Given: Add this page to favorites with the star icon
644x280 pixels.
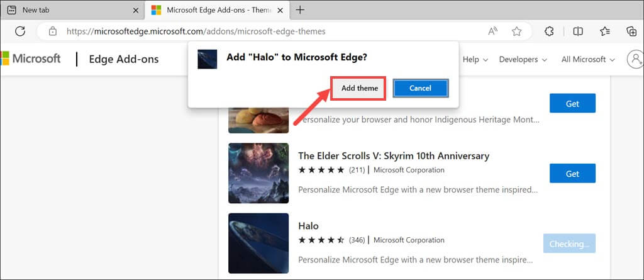Looking at the screenshot, I should [517, 31].
